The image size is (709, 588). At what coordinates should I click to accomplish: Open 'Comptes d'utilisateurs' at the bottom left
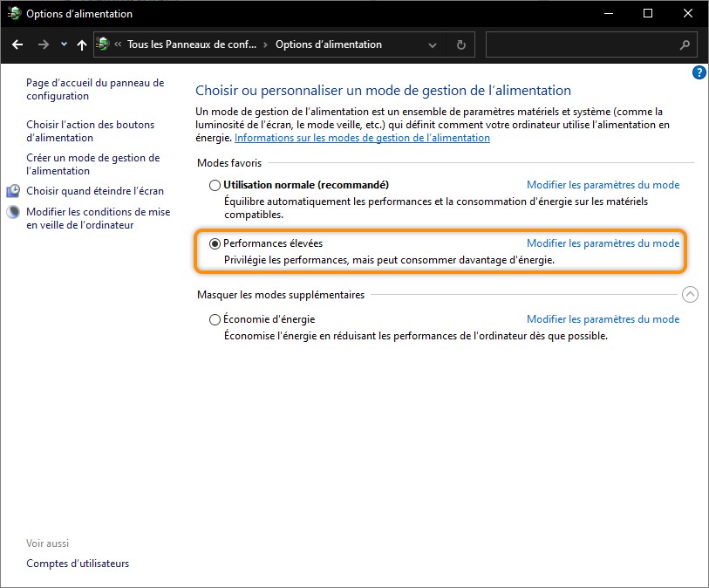(77, 564)
